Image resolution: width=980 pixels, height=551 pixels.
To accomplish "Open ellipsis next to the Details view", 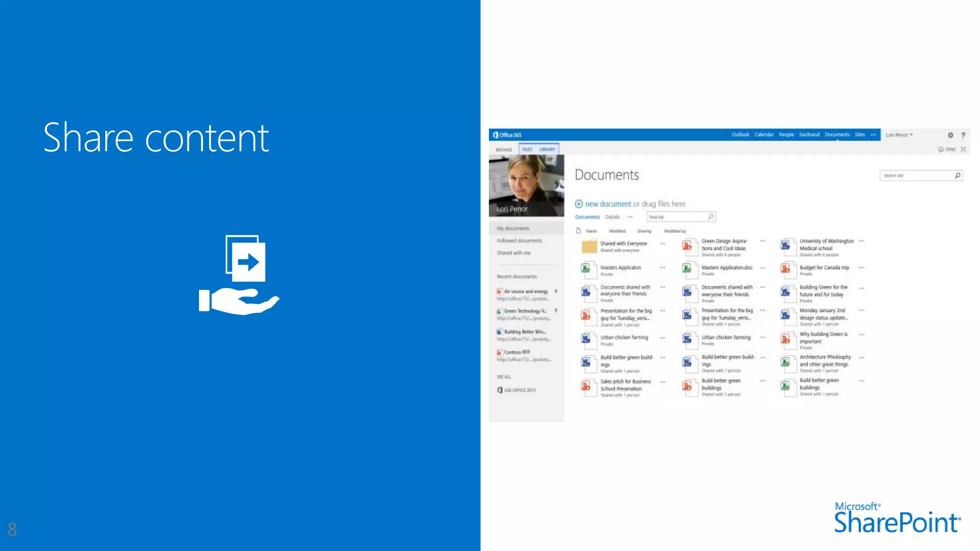I will click(x=630, y=217).
